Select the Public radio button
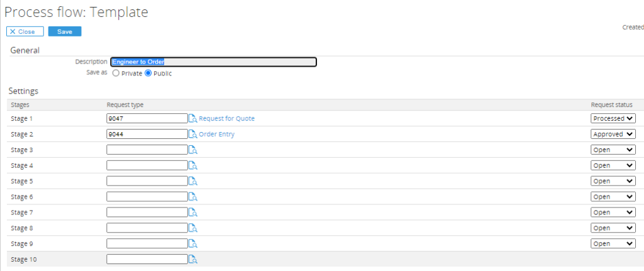This screenshot has height=271, width=644. [148, 74]
